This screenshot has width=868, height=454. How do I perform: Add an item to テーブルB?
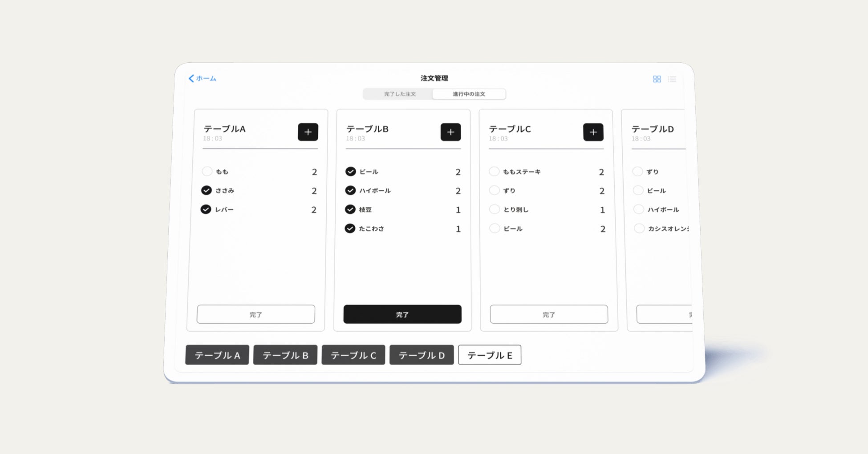click(x=450, y=132)
